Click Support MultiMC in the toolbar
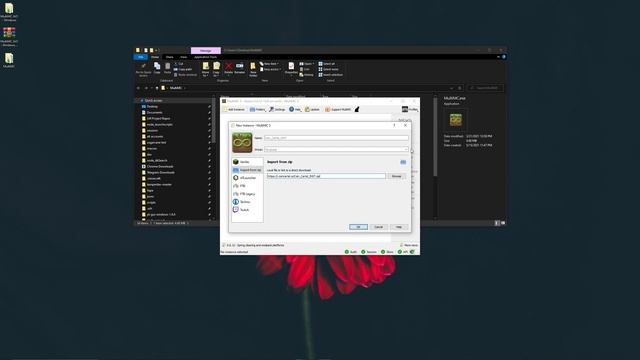This screenshot has width=640, height=360. pos(338,109)
